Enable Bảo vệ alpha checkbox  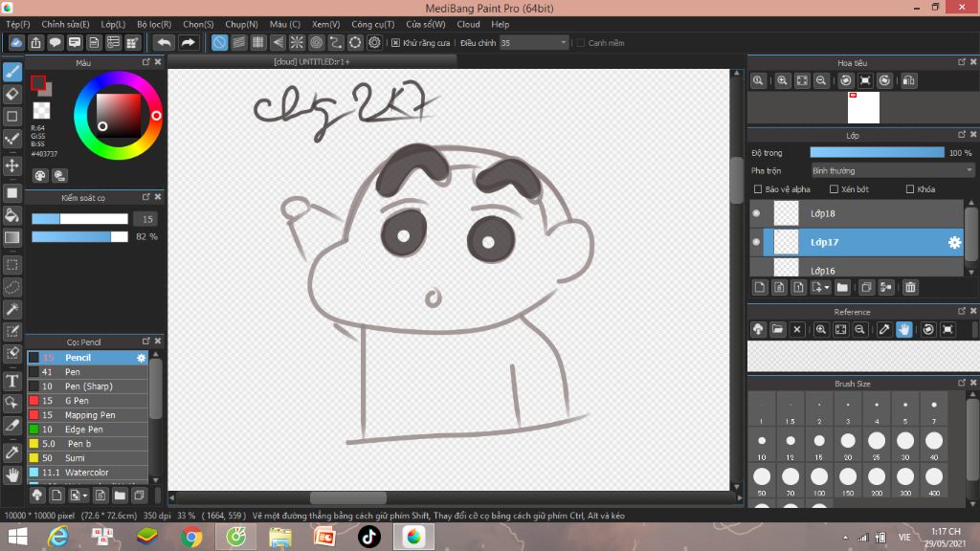click(x=758, y=188)
